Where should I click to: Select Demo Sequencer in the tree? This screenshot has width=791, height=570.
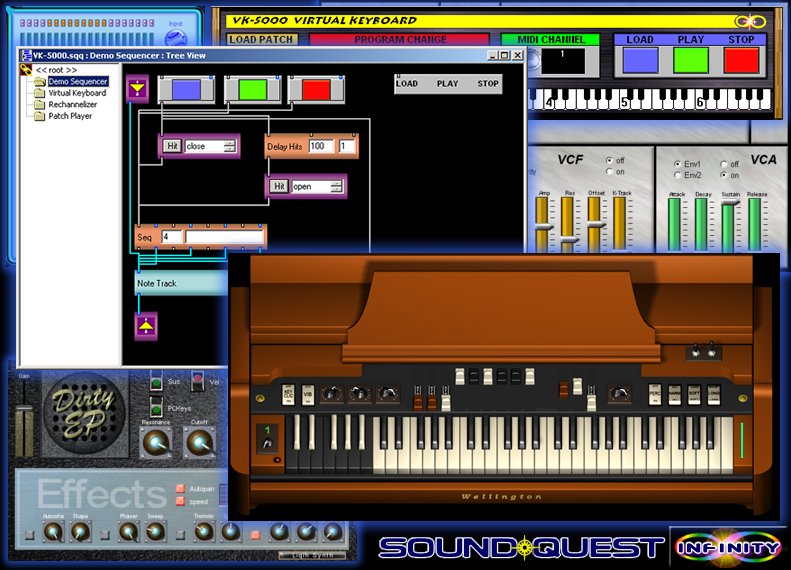[x=78, y=81]
